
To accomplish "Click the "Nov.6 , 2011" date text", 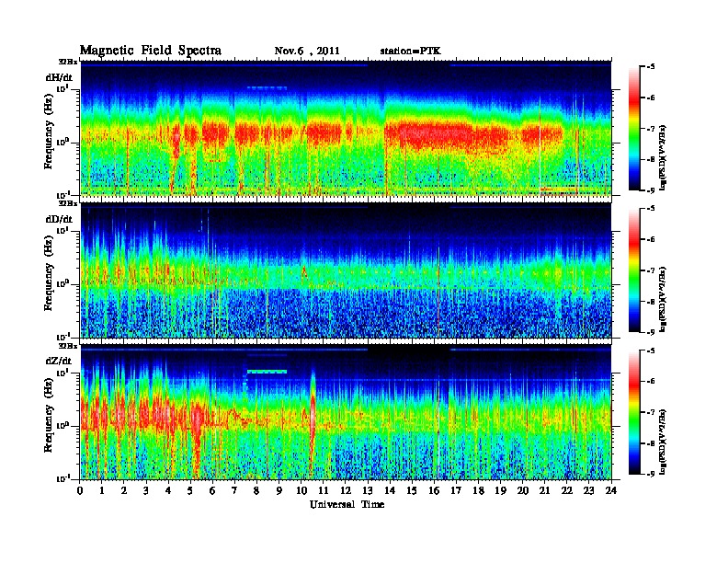I will tap(307, 52).
